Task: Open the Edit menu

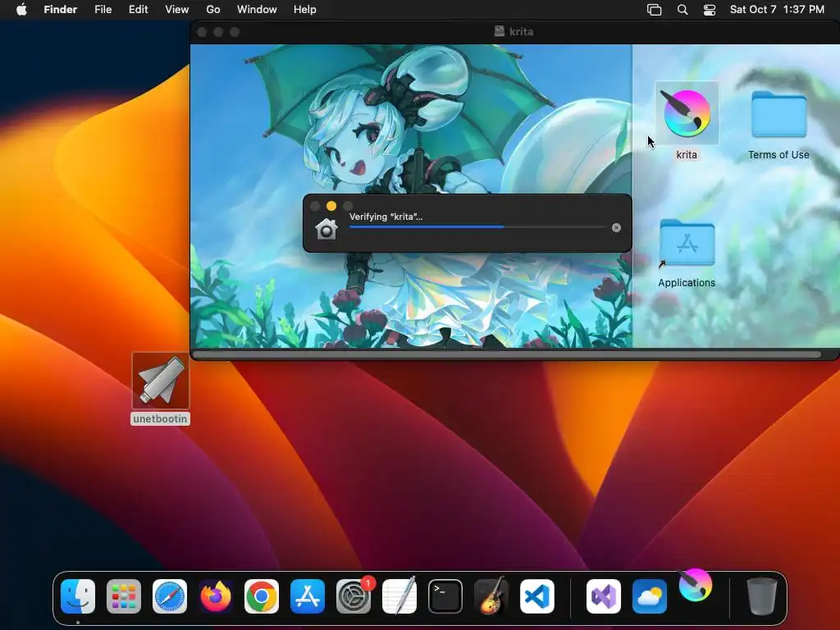Action: (138, 10)
